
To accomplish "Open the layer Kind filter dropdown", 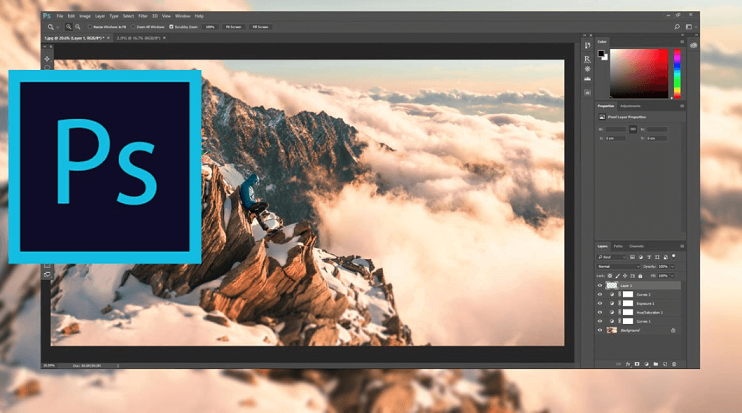I will pyautogui.click(x=611, y=257).
